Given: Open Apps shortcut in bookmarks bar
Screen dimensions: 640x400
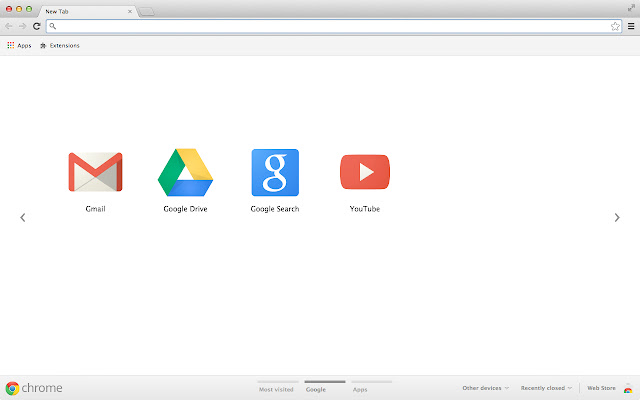Looking at the screenshot, I should [x=19, y=45].
